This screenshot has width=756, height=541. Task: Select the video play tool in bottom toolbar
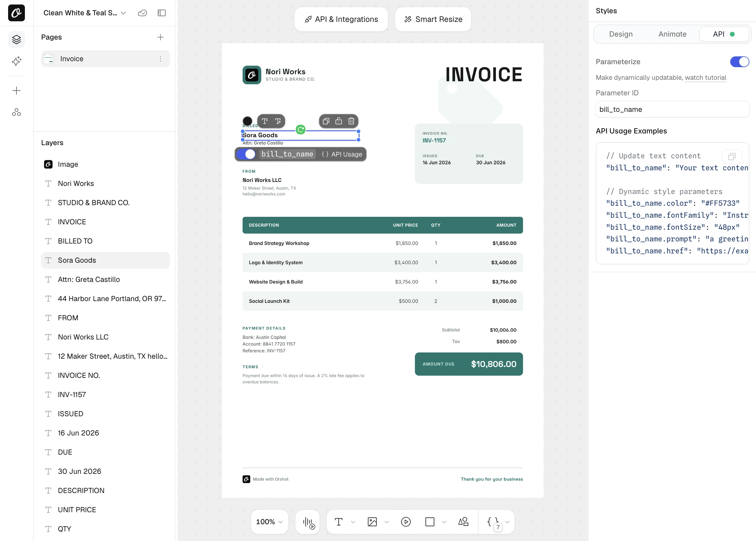coord(406,522)
